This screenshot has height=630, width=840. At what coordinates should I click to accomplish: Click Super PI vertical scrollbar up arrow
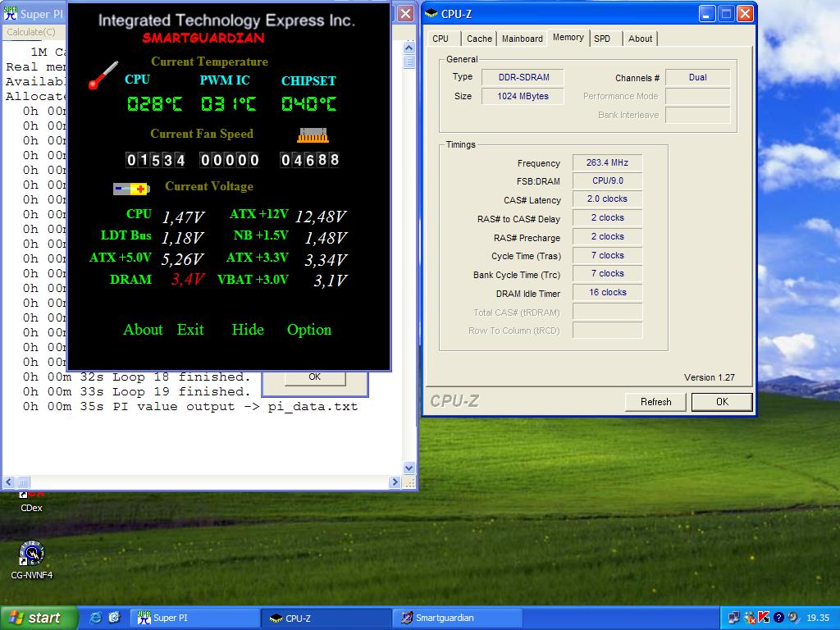pyautogui.click(x=409, y=48)
